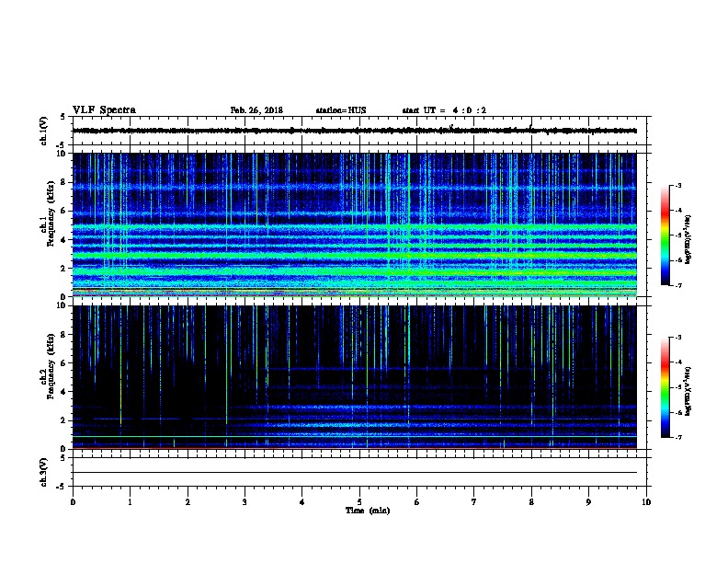Select the "start UT = 4 : 0 : 2" text
Screen dimensions: 728x563
coord(444,110)
